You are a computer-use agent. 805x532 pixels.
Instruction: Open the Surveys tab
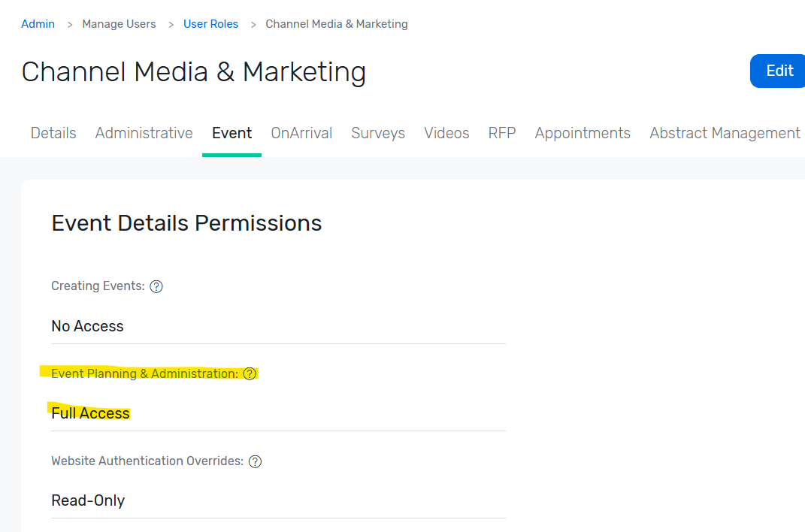[378, 133]
